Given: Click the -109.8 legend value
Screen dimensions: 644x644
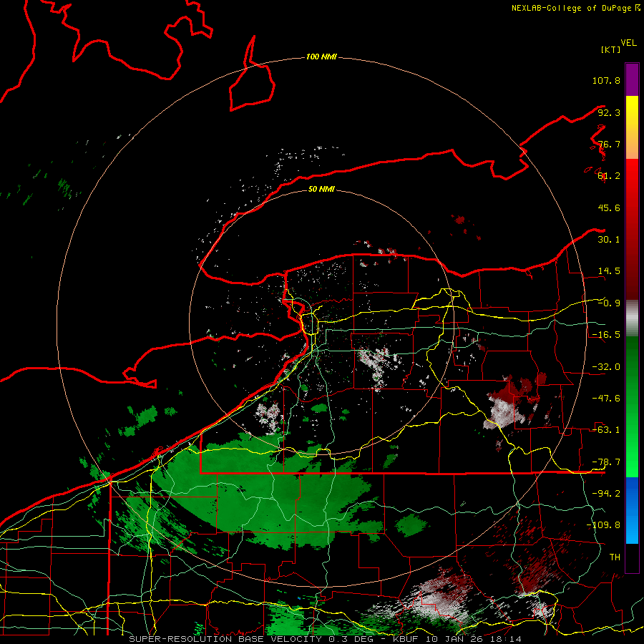Looking at the screenshot, I should point(603,525).
